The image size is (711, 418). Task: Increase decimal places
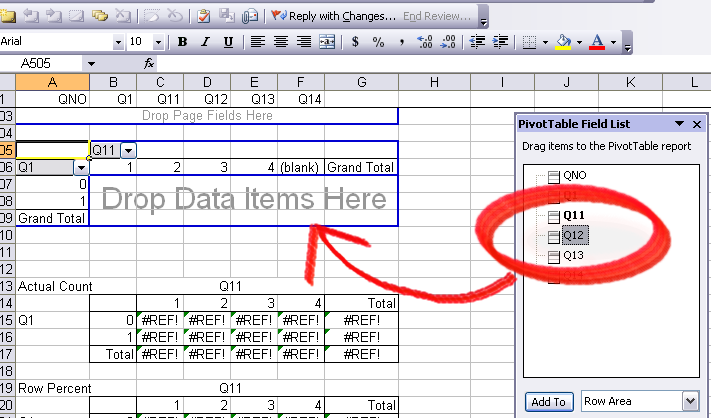click(424, 42)
